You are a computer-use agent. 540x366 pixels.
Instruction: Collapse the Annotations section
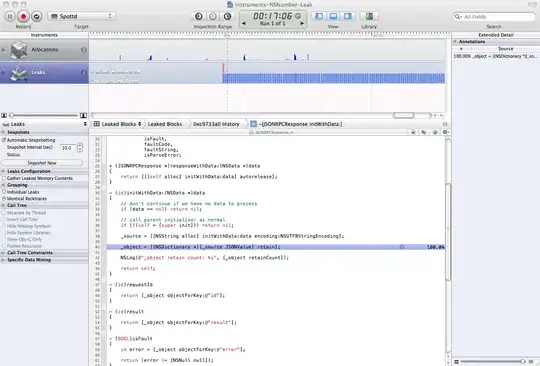[455, 42]
